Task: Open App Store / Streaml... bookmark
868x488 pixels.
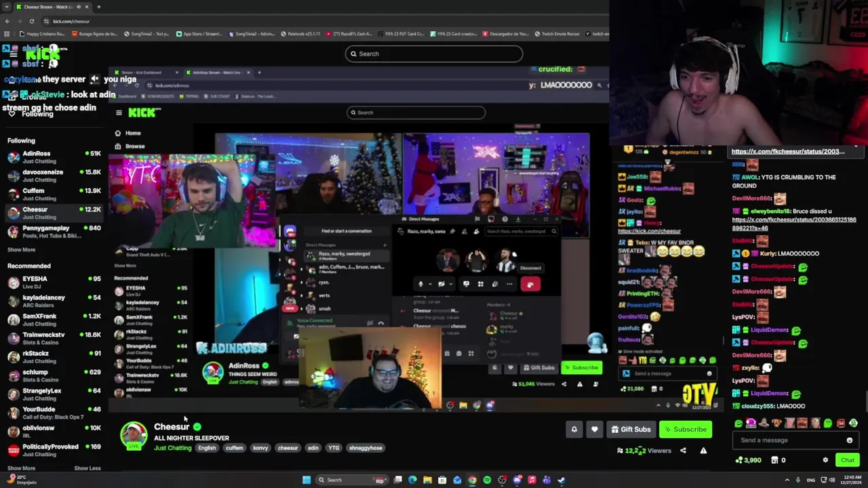Action: [x=199, y=34]
